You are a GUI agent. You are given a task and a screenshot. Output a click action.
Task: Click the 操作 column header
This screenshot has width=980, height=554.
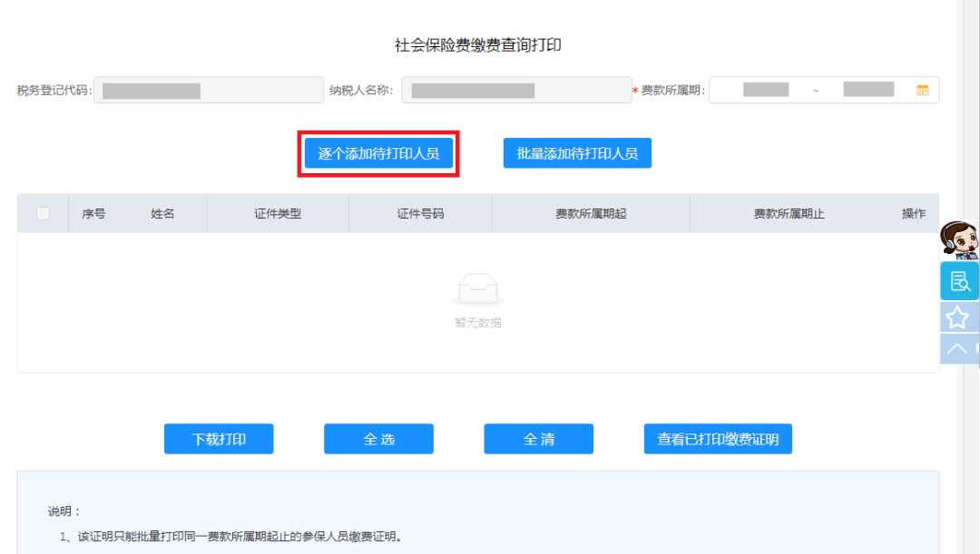[914, 212]
